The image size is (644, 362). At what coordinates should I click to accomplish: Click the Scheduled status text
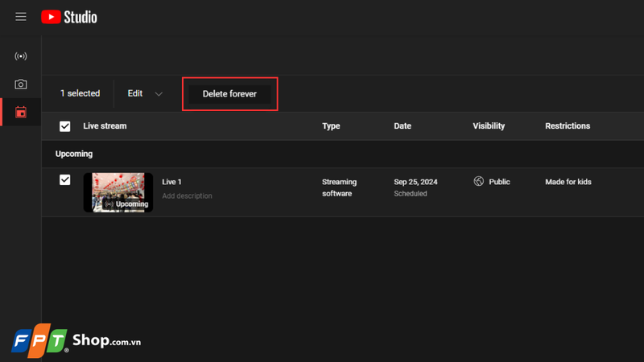click(411, 194)
